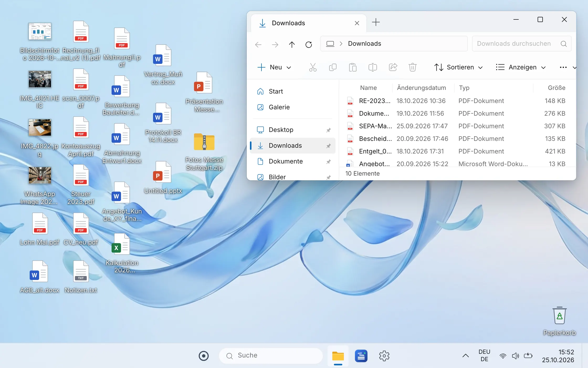Open Galerie in navigation pane
Viewport: 588px width, 368px height.
[292, 107]
